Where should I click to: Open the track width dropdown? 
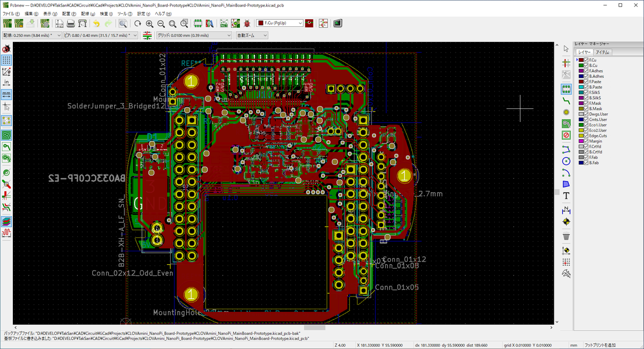pos(32,35)
